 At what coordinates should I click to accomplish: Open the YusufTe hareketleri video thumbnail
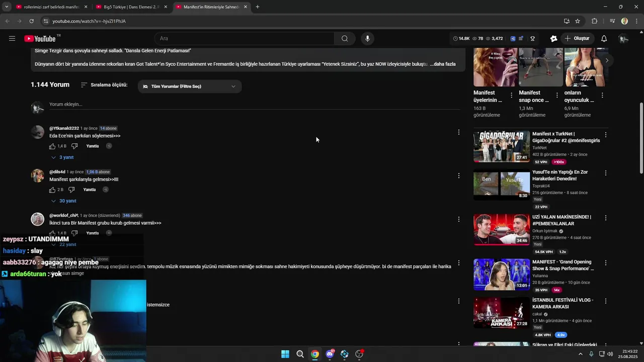[502, 185]
